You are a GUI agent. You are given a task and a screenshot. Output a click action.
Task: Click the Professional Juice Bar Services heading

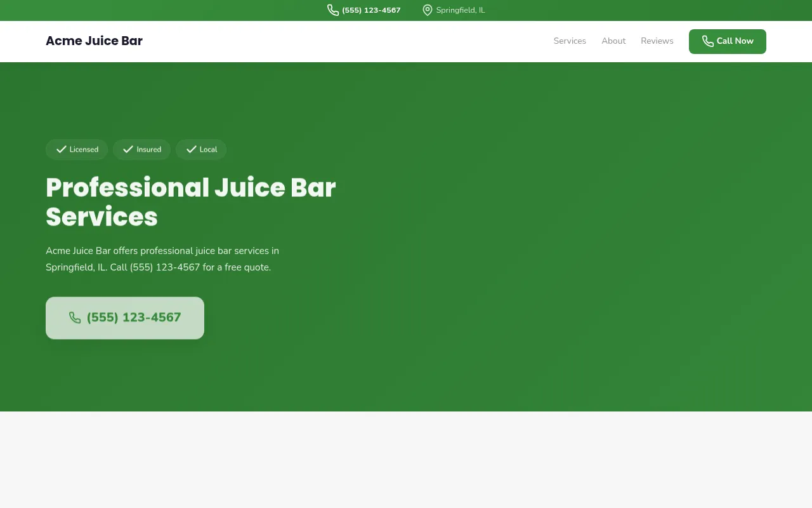(x=190, y=202)
